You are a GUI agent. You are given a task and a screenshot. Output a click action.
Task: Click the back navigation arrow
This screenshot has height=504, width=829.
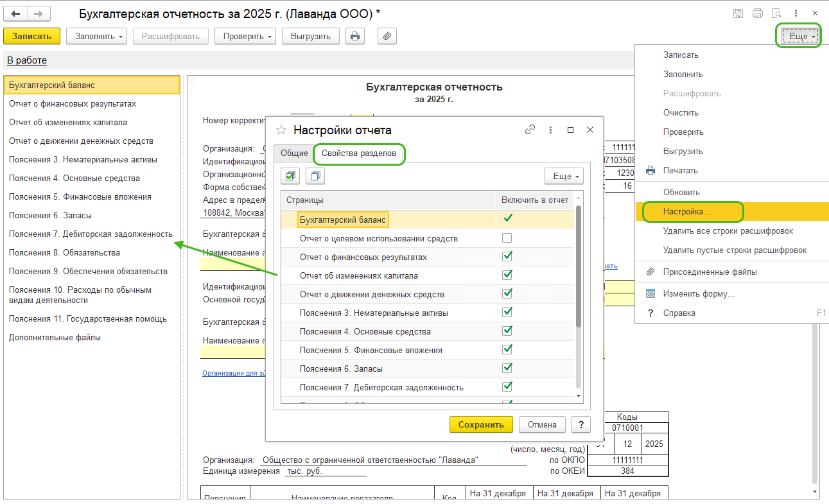pos(16,13)
